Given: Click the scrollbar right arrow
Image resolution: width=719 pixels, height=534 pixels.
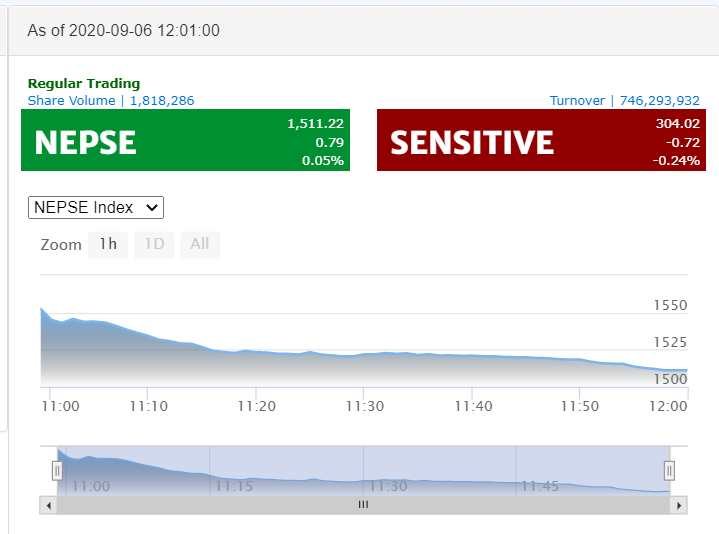Looking at the screenshot, I should pyautogui.click(x=679, y=506).
